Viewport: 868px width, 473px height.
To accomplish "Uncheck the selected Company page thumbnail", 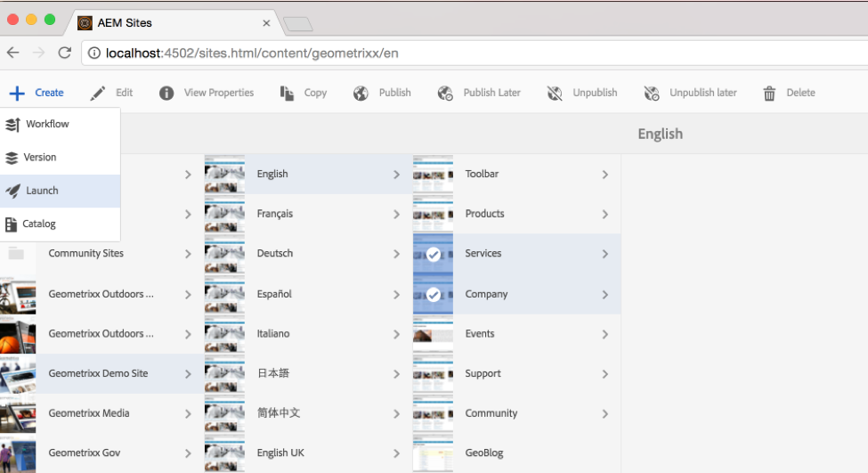I will click(434, 294).
